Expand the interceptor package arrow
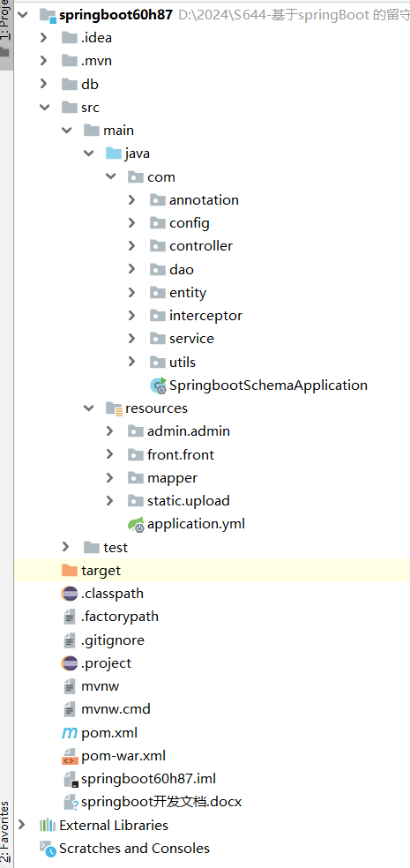 [x=131, y=315]
